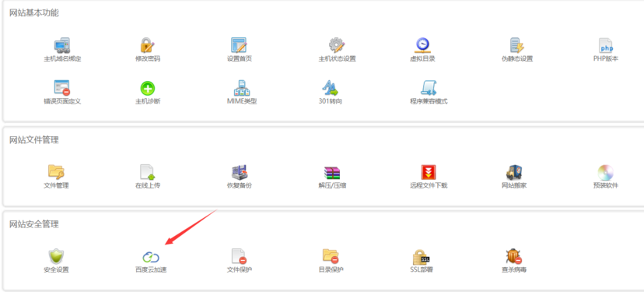Click the 在线上传 upload icon
The image size is (644, 292).
pyautogui.click(x=148, y=172)
